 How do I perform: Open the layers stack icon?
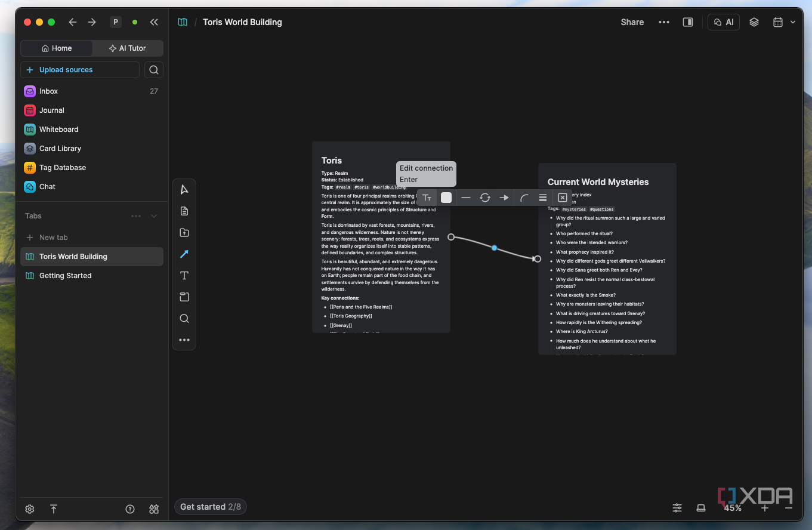[x=754, y=22]
